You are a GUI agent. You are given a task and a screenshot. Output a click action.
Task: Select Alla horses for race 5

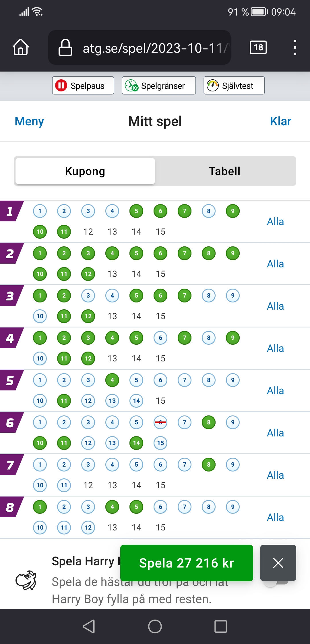tap(276, 391)
